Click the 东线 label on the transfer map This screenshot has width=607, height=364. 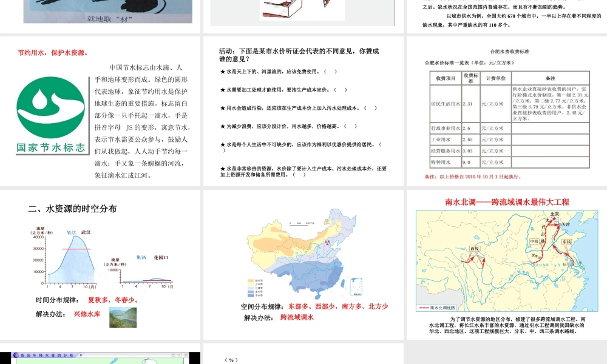point(567,242)
